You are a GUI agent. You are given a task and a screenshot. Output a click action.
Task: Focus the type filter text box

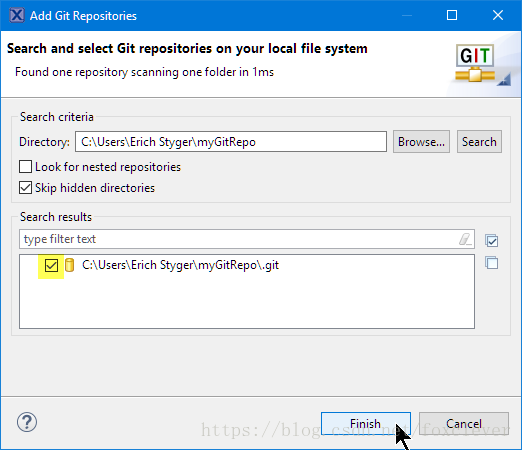(247, 239)
